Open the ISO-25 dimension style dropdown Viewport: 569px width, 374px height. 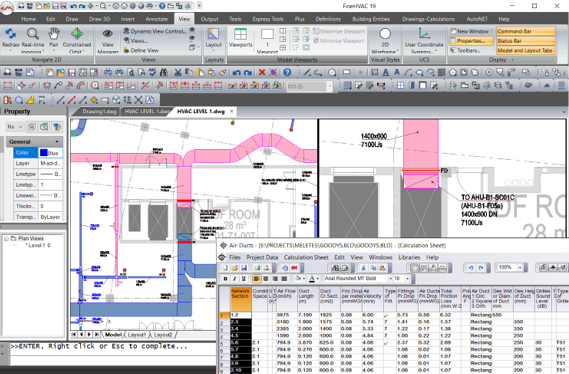(329, 87)
